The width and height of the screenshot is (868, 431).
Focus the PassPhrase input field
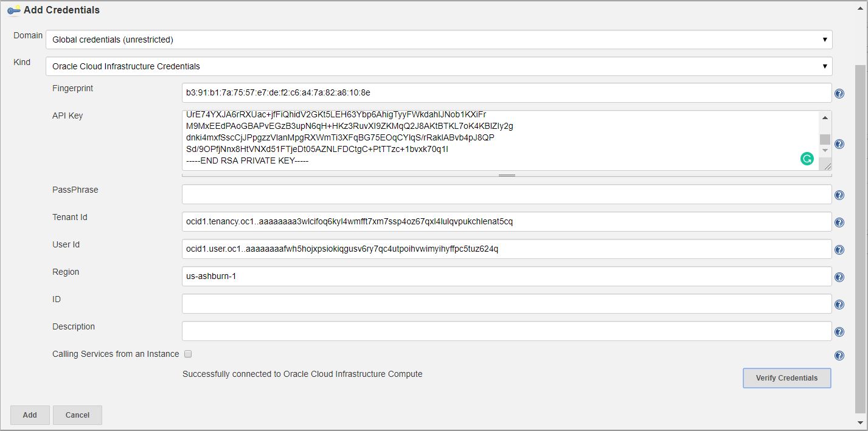506,195
